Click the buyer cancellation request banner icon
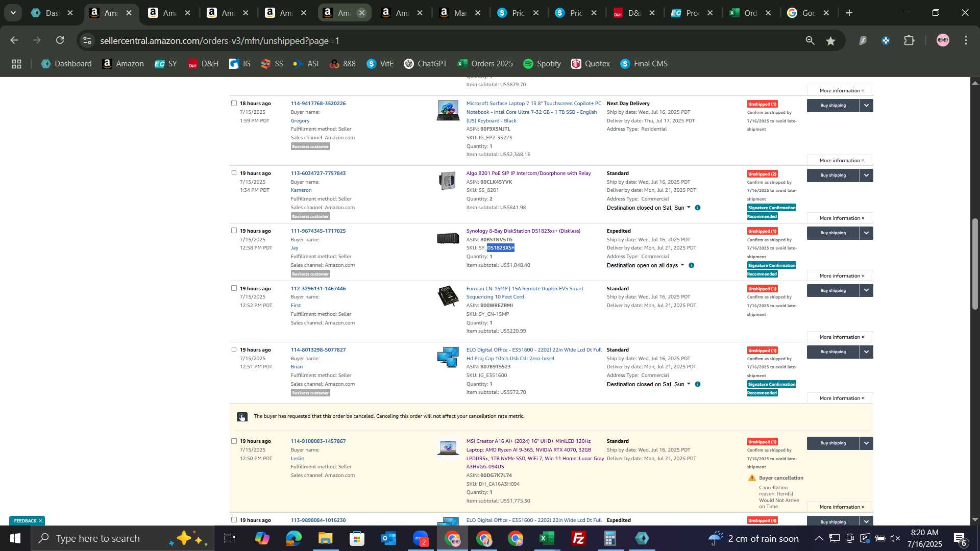Screen dimensions: 980x551 pos(242,417)
